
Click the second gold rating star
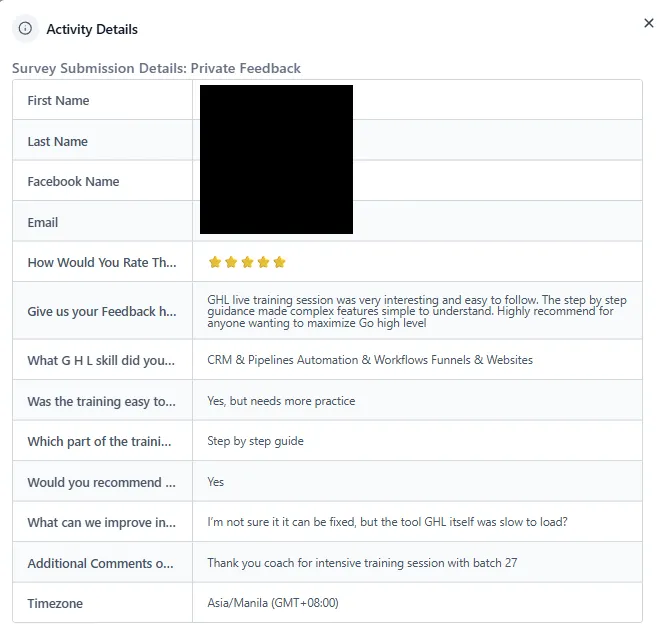pyautogui.click(x=231, y=262)
